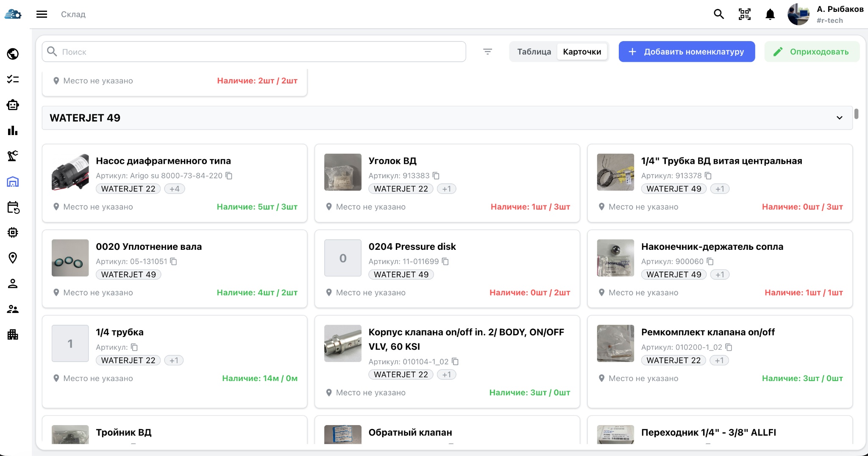Open the globe section in sidebar
The height and width of the screenshot is (456, 868).
pos(13,54)
